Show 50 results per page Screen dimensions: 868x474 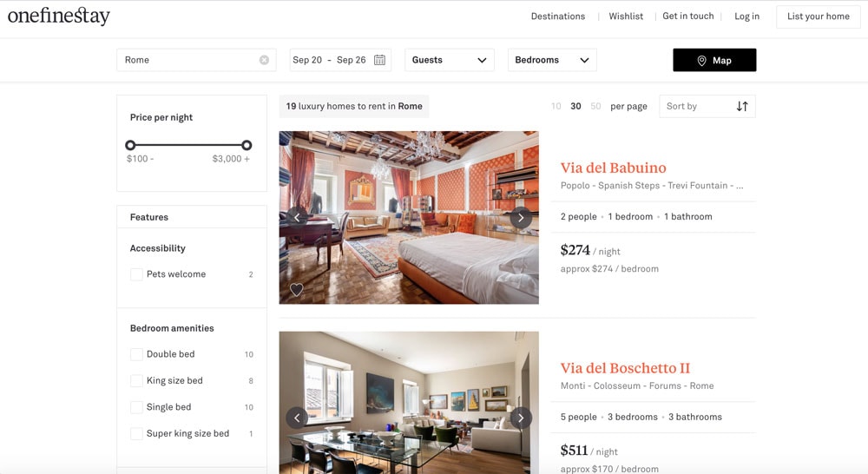595,106
